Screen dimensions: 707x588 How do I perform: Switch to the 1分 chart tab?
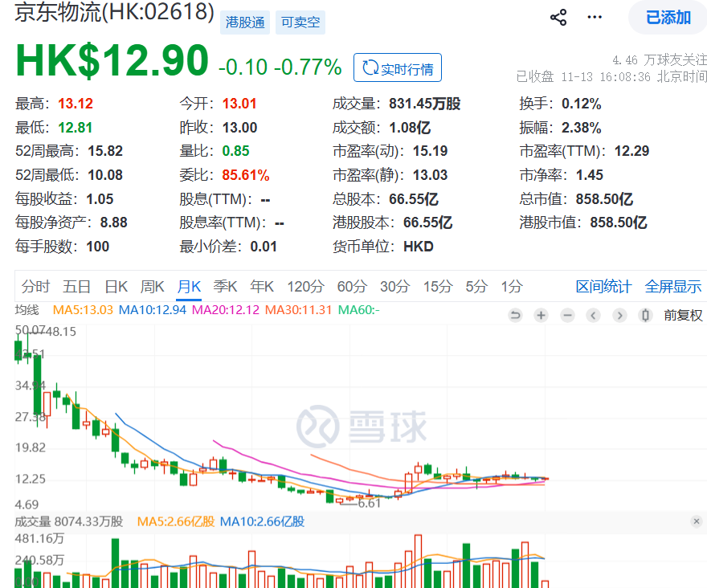[512, 286]
